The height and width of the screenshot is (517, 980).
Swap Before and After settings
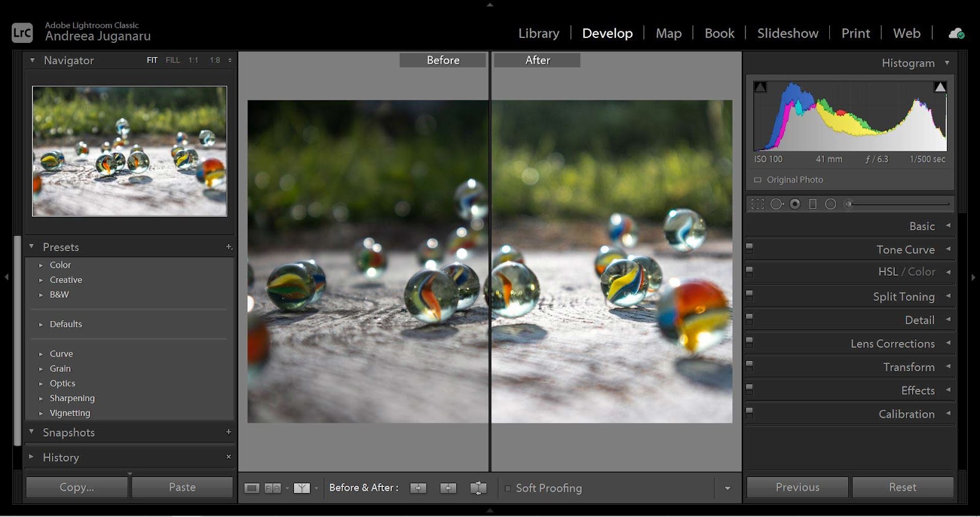pyautogui.click(x=478, y=488)
